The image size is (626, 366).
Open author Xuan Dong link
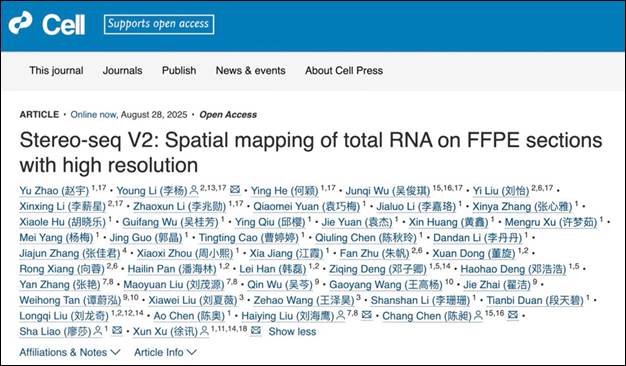click(x=474, y=253)
